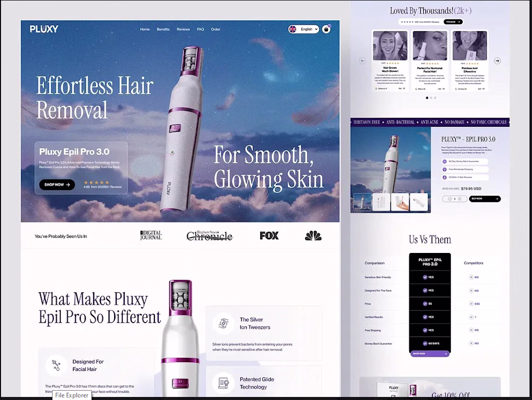532x400 pixels.
Task: Click the NBC peacock logo
Action: (x=313, y=236)
